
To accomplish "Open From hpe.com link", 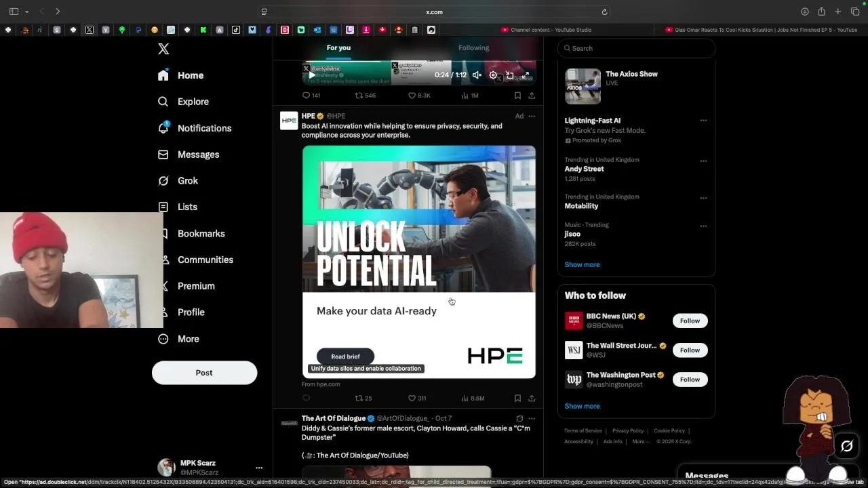I will click(321, 384).
